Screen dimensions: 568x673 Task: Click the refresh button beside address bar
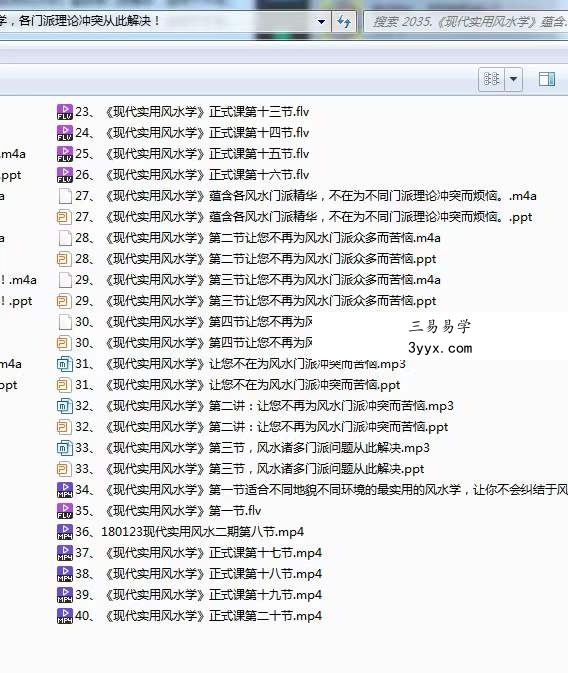344,21
